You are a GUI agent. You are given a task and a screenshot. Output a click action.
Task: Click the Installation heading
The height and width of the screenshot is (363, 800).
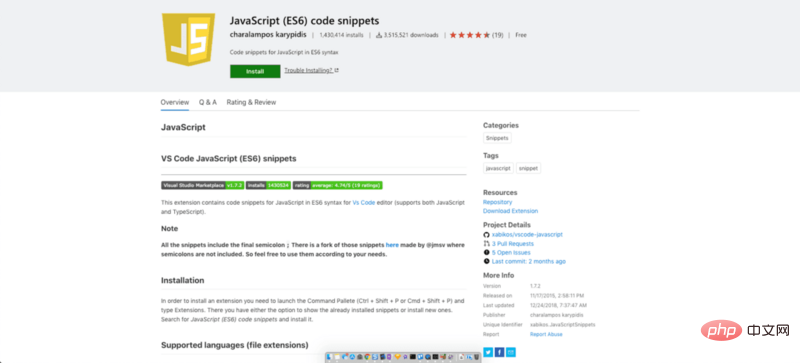[183, 280]
